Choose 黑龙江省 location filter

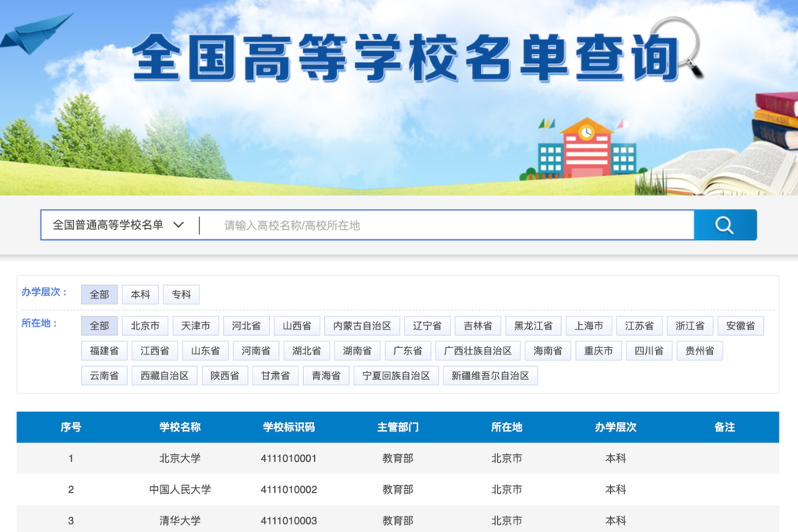tap(533, 326)
